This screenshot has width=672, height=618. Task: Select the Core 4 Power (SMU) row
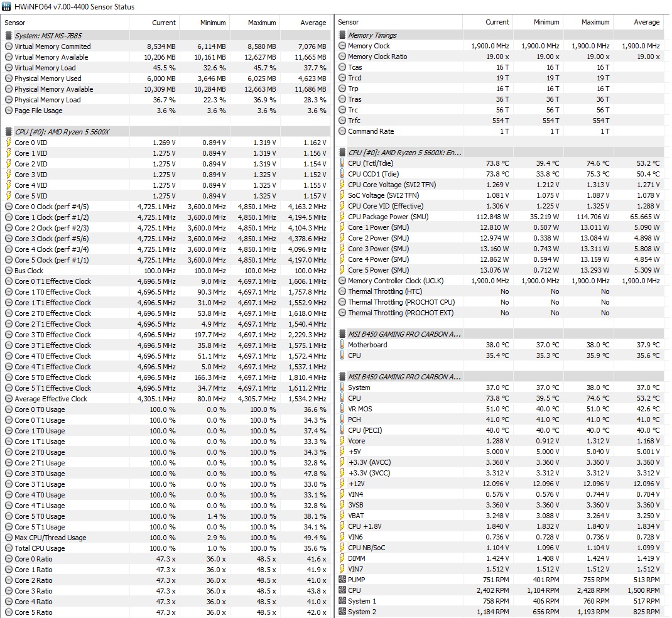[x=500, y=259]
